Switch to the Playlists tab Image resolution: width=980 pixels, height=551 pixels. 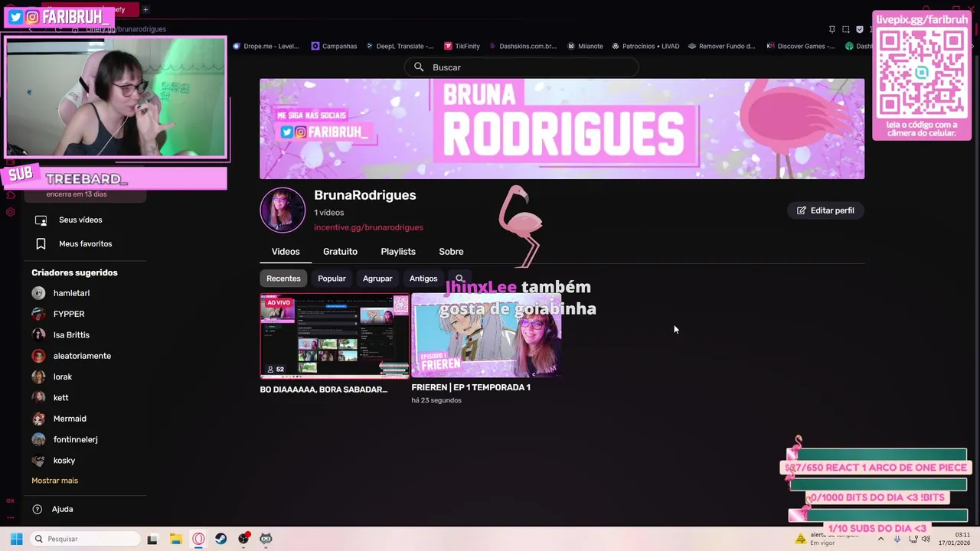(x=398, y=252)
